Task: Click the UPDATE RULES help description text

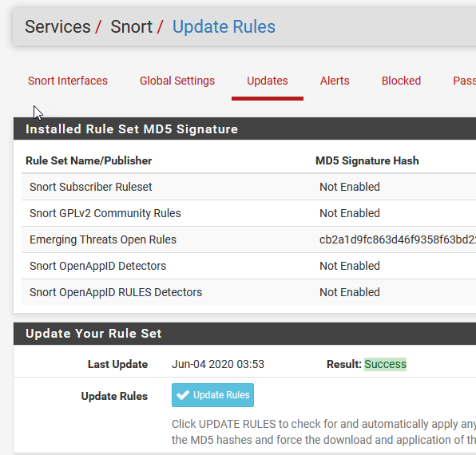Action: coord(324,432)
